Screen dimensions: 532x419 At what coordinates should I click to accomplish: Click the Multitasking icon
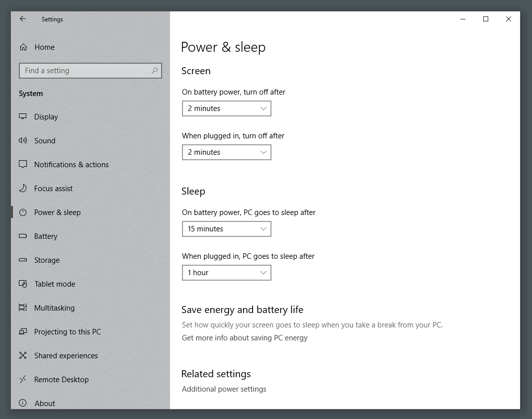coord(23,308)
